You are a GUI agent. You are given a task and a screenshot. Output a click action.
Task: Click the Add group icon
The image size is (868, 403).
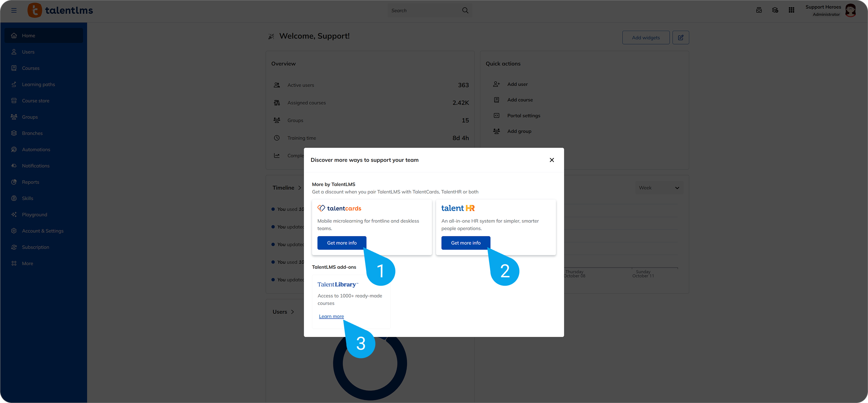coord(497,131)
